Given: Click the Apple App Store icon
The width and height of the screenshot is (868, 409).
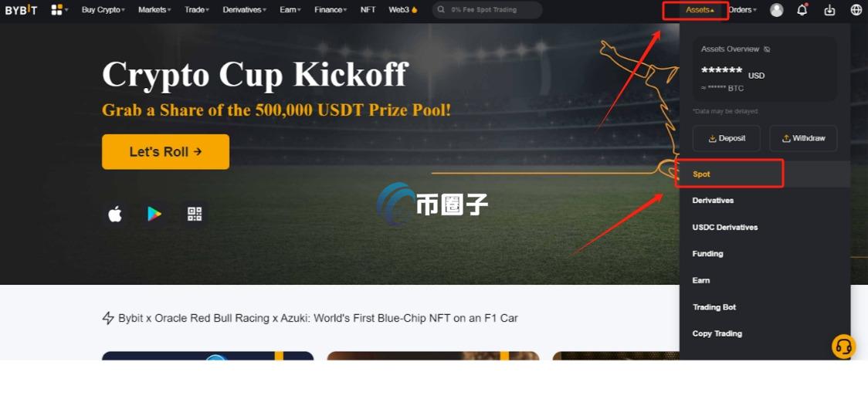Looking at the screenshot, I should [115, 215].
